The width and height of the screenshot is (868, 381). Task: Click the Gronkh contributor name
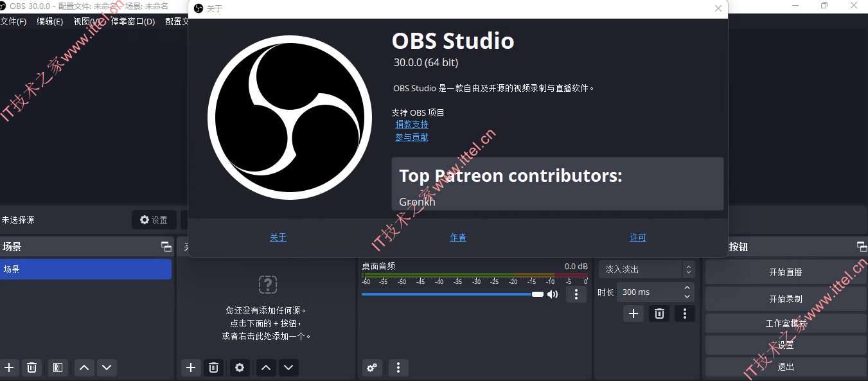point(417,202)
